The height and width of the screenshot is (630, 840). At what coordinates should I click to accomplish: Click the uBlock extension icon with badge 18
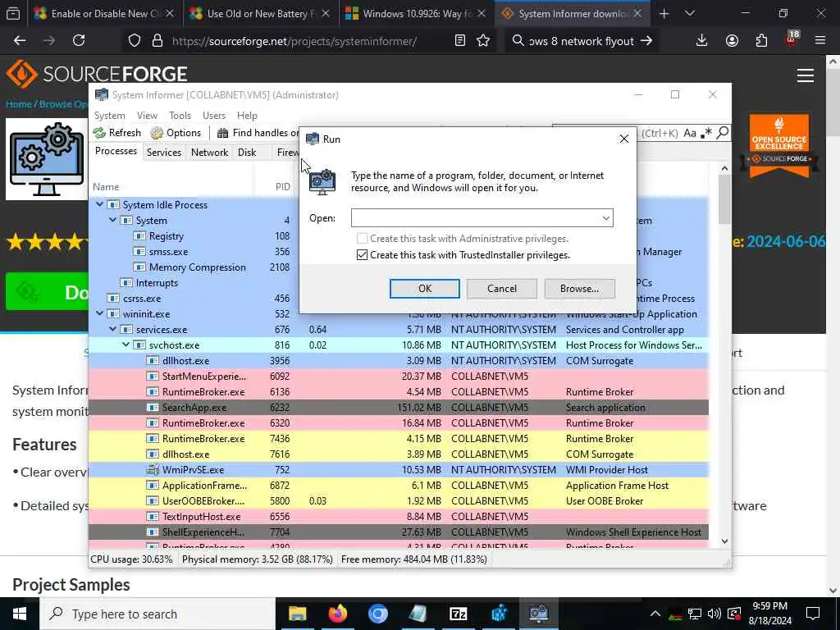click(x=792, y=39)
